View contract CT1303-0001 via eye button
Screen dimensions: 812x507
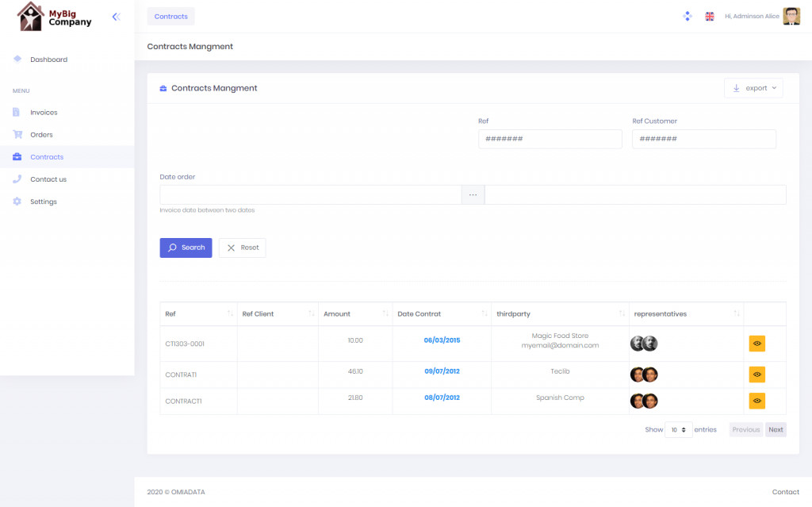pyautogui.click(x=757, y=344)
